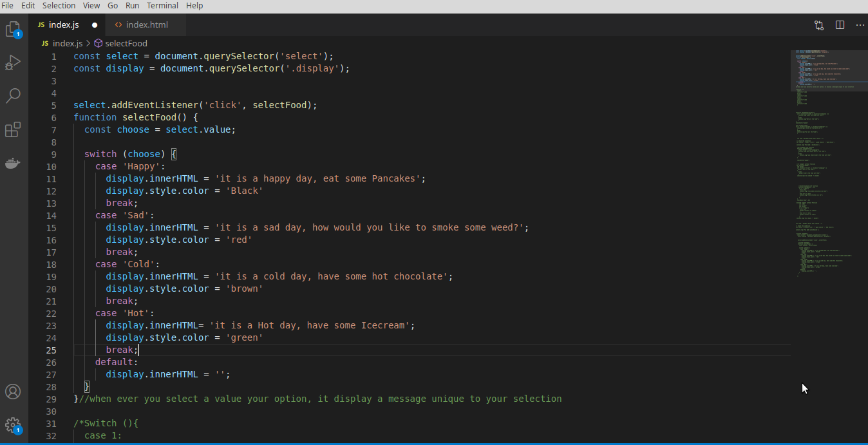Click '/*Switch (){' comment on line 31
Viewport: 868px width, 445px height.
coord(106,423)
